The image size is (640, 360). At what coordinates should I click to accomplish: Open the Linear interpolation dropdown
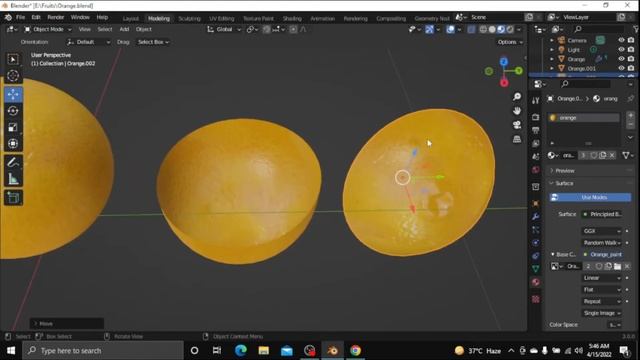coord(602,278)
